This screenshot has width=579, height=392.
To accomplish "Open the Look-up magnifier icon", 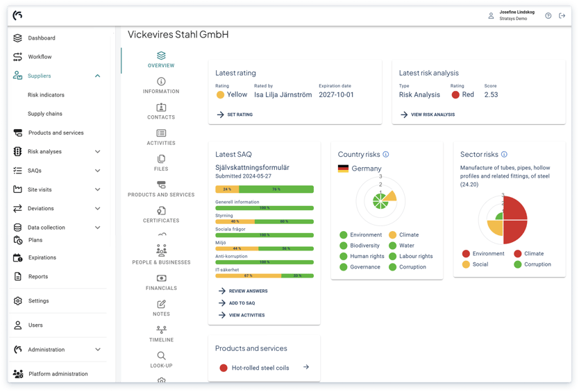I will click(x=161, y=356).
